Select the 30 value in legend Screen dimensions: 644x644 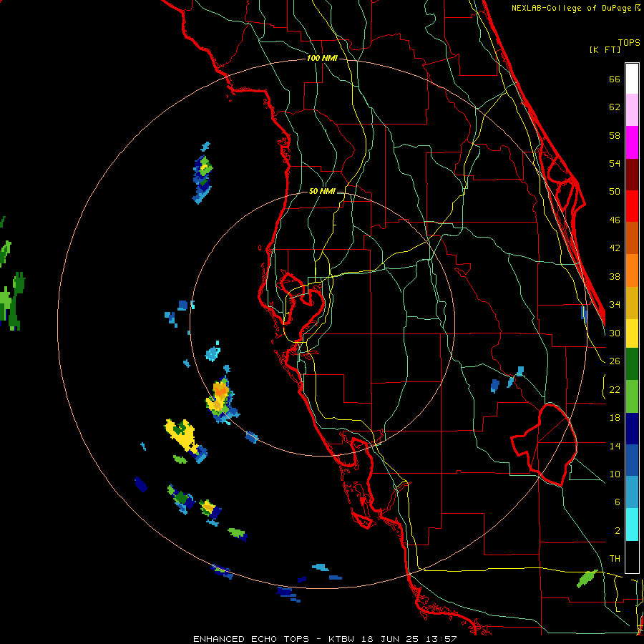pyautogui.click(x=615, y=333)
